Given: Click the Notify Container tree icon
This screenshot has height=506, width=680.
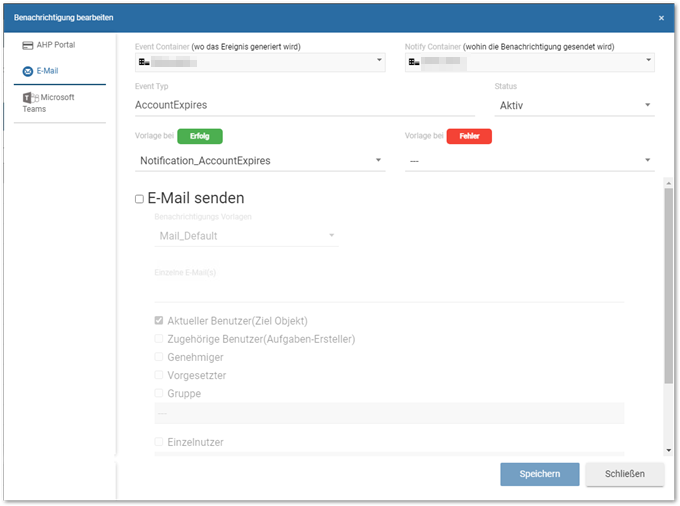Looking at the screenshot, I should click(x=414, y=62).
